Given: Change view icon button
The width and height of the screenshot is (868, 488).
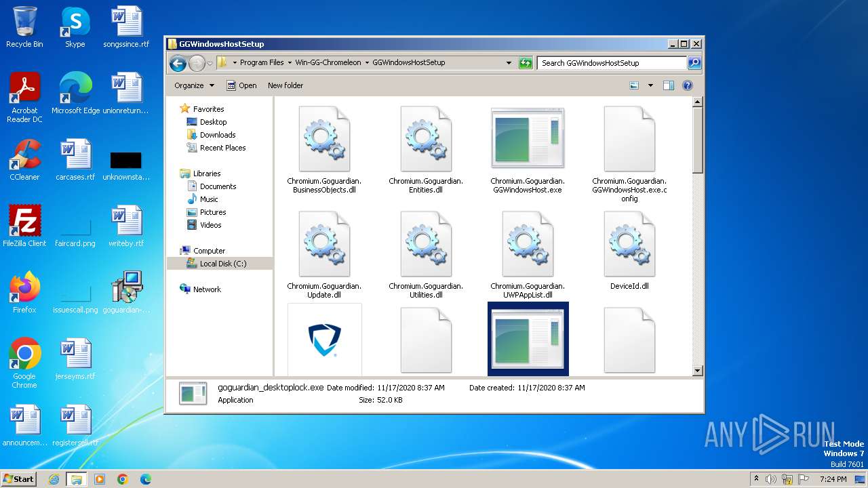Looking at the screenshot, I should [x=634, y=85].
